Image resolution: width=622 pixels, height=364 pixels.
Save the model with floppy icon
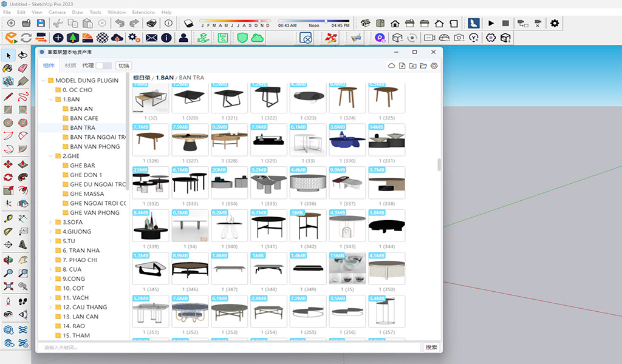click(x=41, y=24)
